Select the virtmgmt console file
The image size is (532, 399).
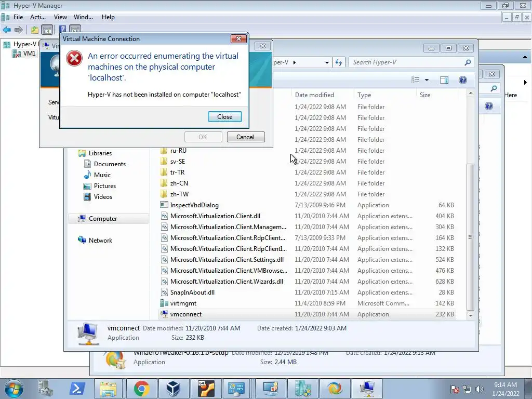307,303
